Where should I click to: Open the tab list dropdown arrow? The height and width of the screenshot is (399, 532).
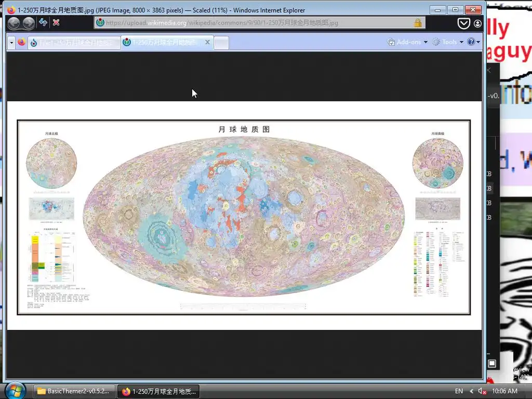coord(11,43)
